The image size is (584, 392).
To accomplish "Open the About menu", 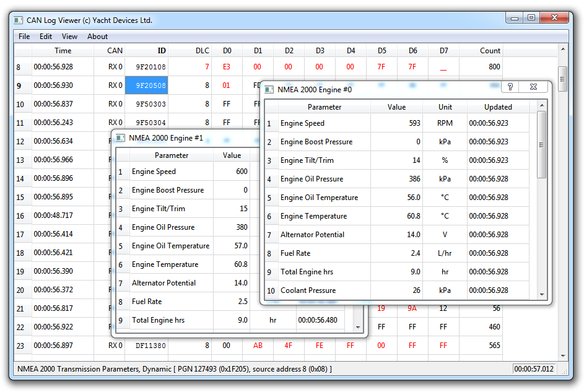I will click(x=98, y=37).
